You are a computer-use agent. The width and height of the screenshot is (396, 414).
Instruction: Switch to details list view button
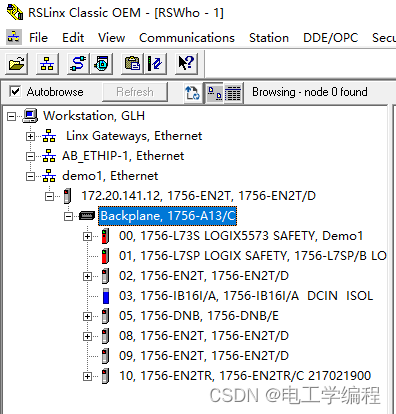tap(233, 92)
